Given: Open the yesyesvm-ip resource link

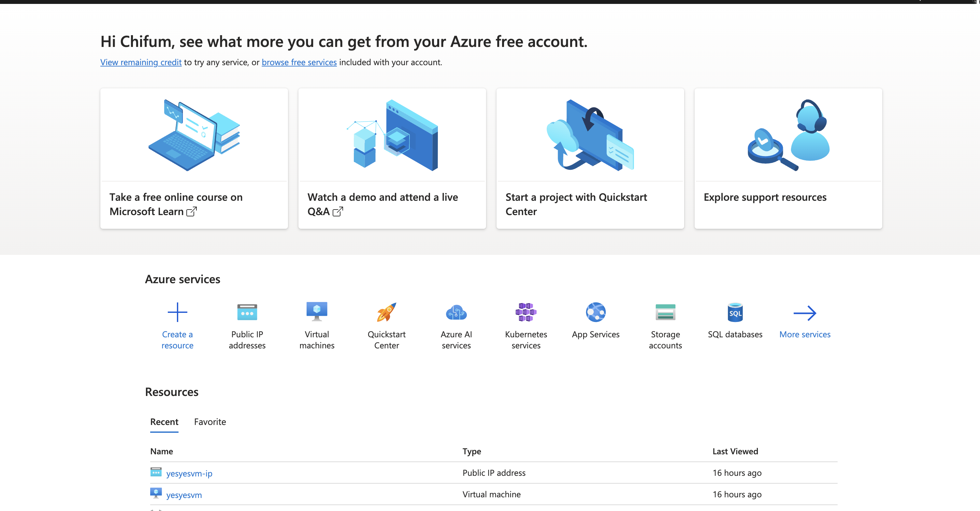Looking at the screenshot, I should click(x=189, y=473).
